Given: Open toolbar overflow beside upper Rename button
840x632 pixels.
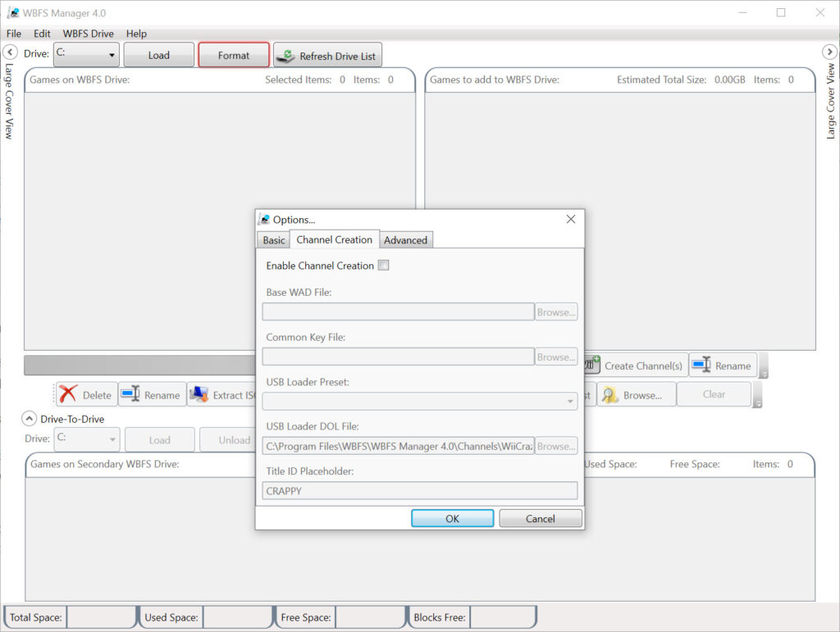Looking at the screenshot, I should pyautogui.click(x=764, y=366).
